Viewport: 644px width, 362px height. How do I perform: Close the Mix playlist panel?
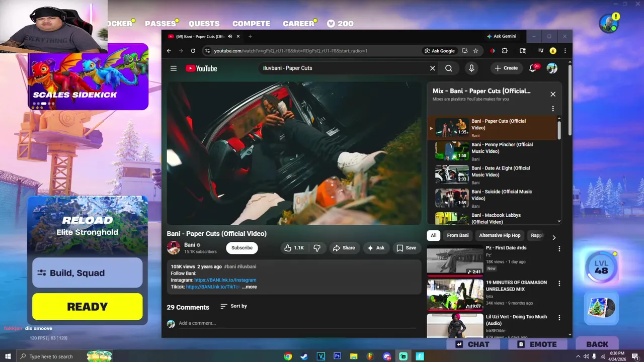[x=553, y=94]
